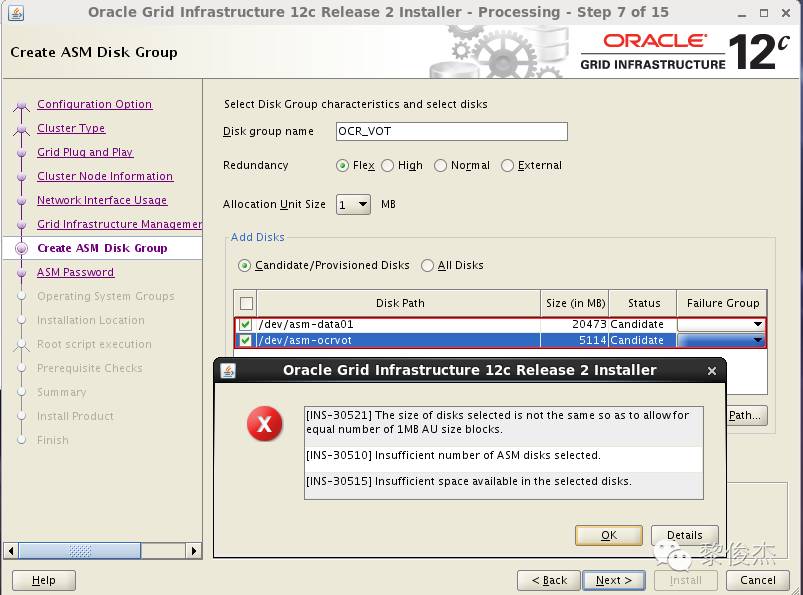Click the partially hidden Path... button
The image size is (803, 595).
coord(747,416)
